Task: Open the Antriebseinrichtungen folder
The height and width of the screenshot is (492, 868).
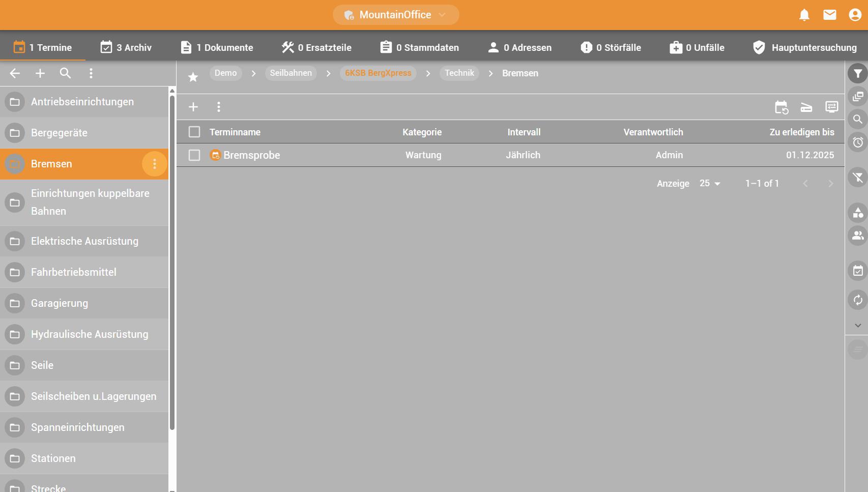Action: point(84,102)
